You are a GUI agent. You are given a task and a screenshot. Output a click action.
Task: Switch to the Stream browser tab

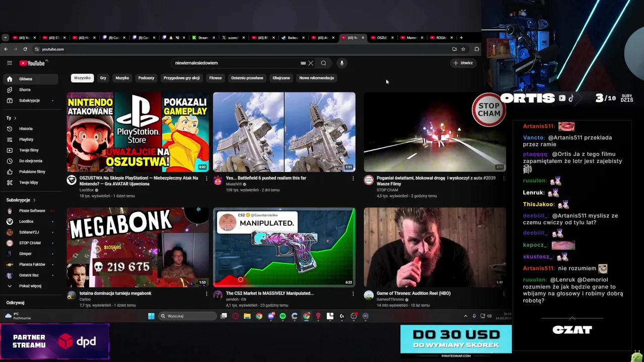pyautogui.click(x=203, y=38)
